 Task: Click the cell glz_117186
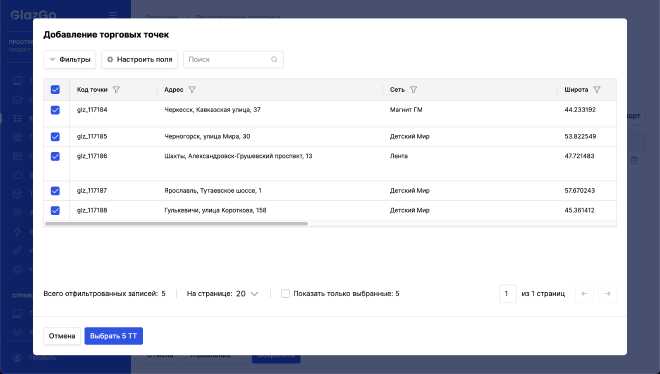pos(92,156)
